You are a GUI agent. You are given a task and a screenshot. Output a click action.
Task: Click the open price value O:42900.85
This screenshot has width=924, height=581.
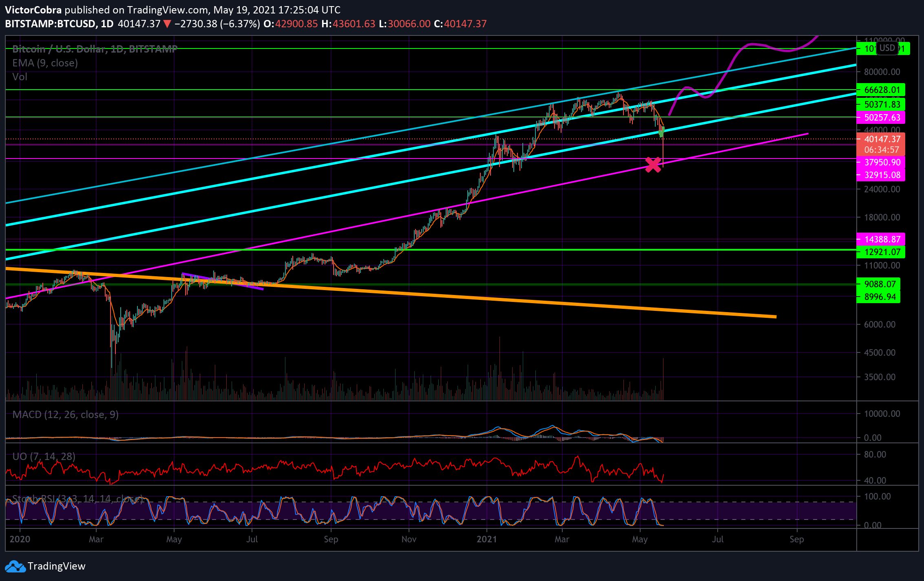point(290,24)
